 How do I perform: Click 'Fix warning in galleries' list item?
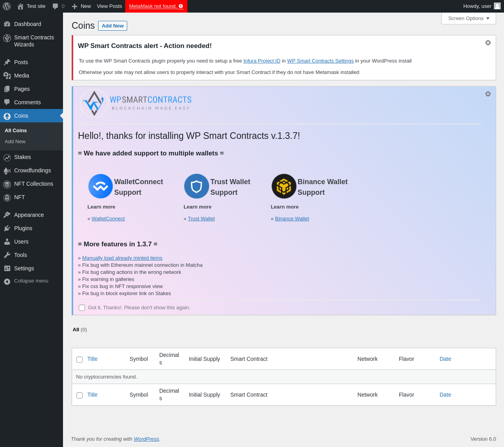point(106,279)
